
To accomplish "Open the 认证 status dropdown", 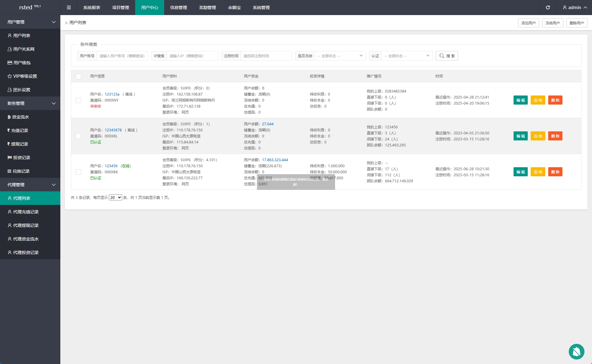I will click(406, 56).
